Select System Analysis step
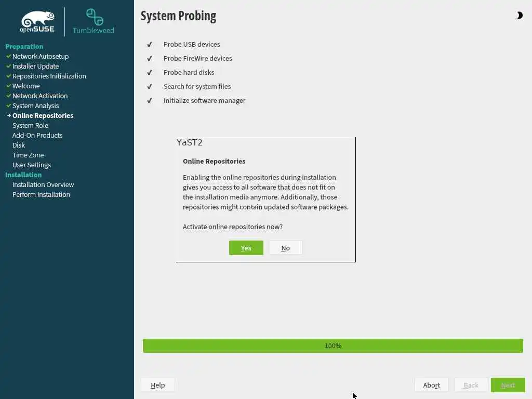The image size is (532, 399). (x=36, y=105)
